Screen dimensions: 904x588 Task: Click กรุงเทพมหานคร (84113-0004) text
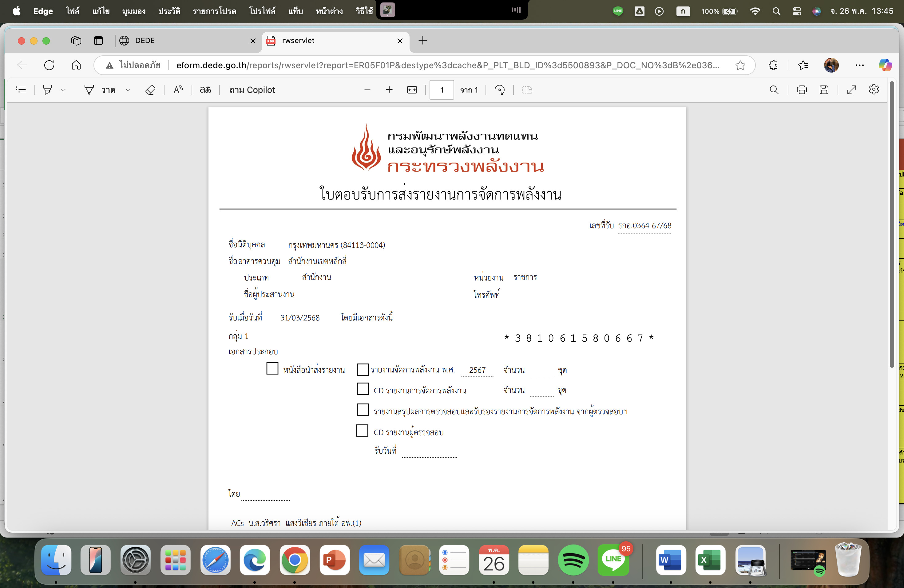[336, 245]
